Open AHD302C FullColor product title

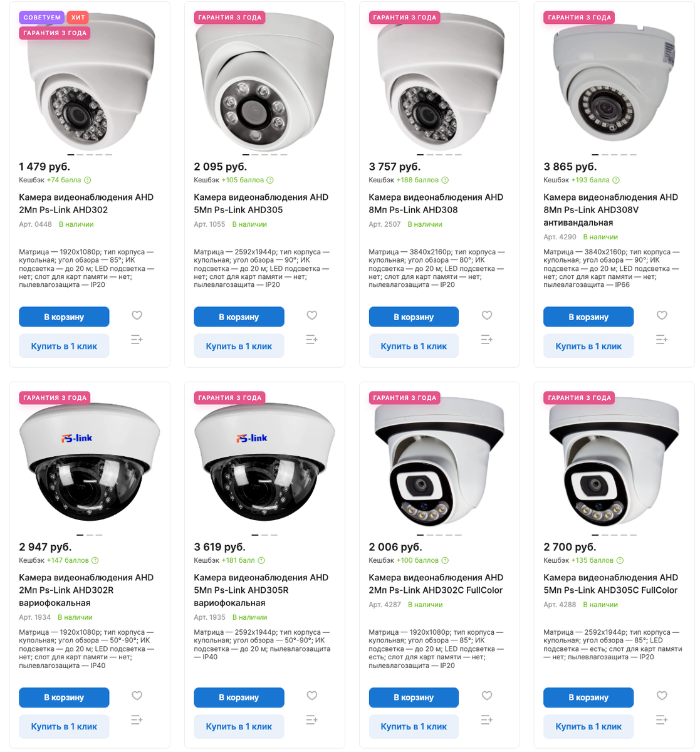pos(436,584)
